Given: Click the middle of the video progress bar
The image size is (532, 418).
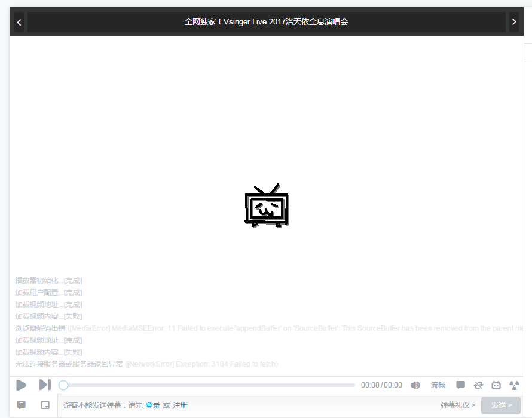Looking at the screenshot, I should tap(207, 385).
